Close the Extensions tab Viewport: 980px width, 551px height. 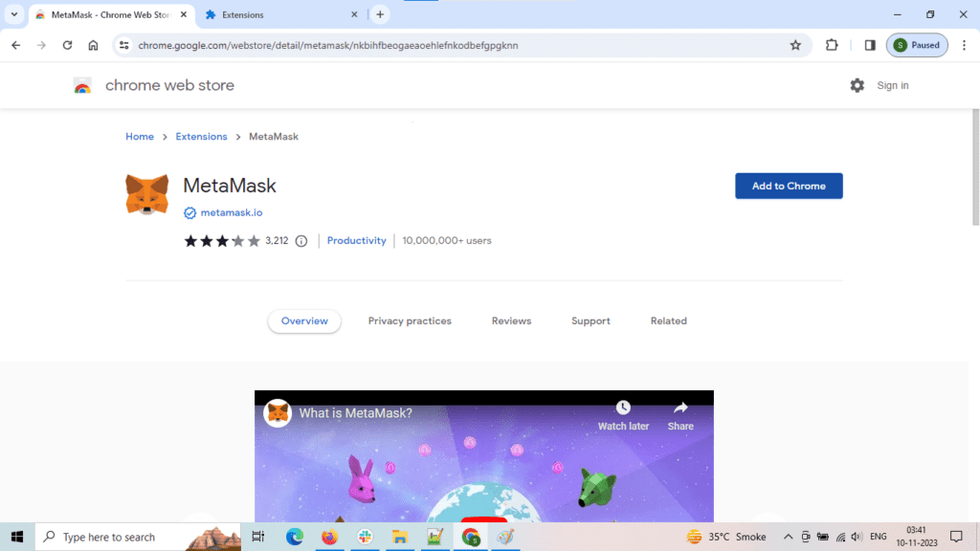click(354, 14)
